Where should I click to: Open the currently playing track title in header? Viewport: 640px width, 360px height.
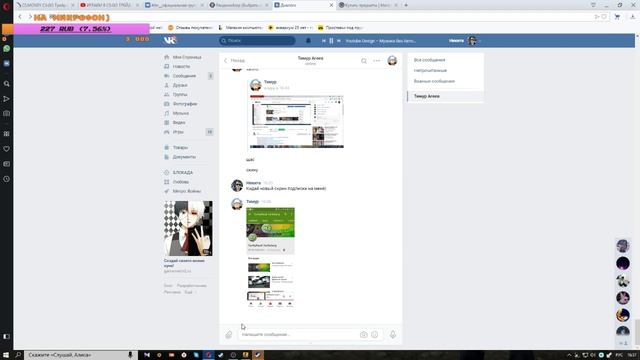tap(380, 40)
